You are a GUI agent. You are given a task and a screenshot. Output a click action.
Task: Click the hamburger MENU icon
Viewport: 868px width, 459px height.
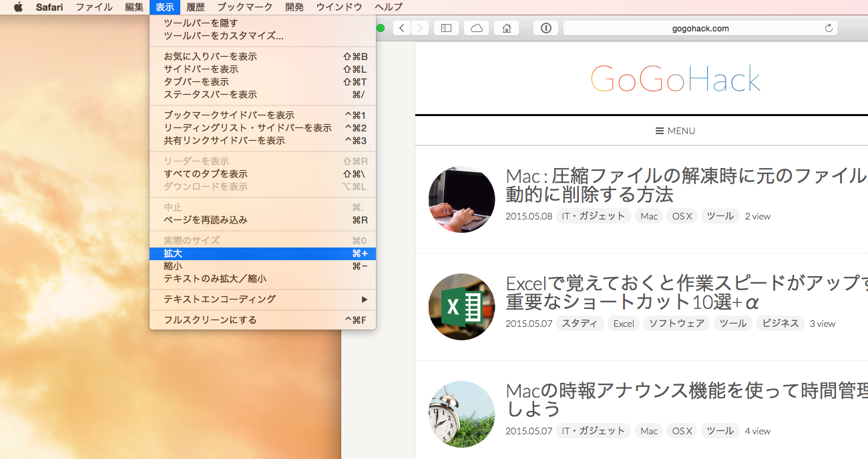point(659,131)
